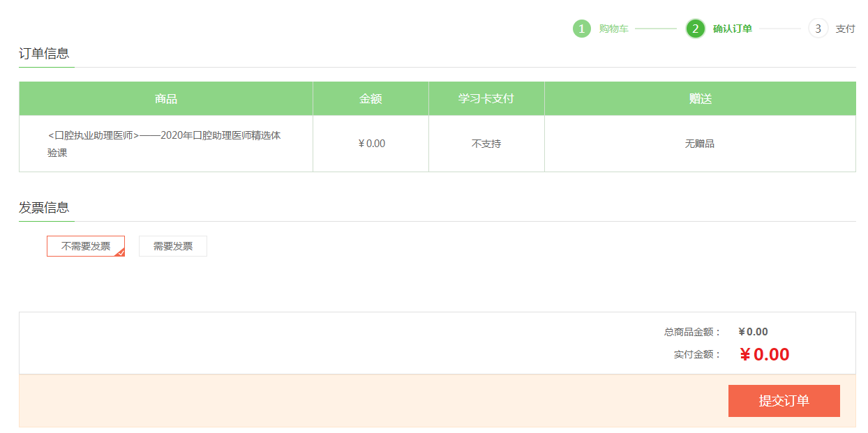Submit the order with 提交订单
The width and height of the screenshot is (868, 433).
pyautogui.click(x=784, y=401)
